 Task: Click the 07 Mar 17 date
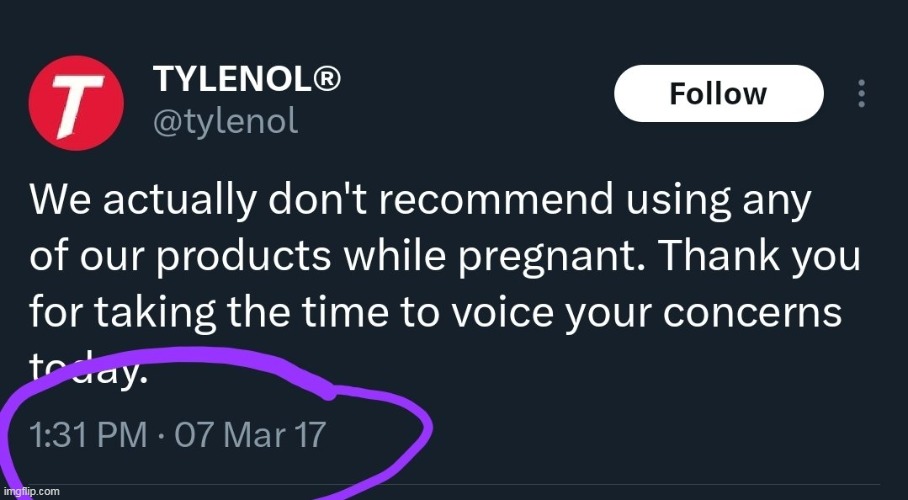point(249,436)
